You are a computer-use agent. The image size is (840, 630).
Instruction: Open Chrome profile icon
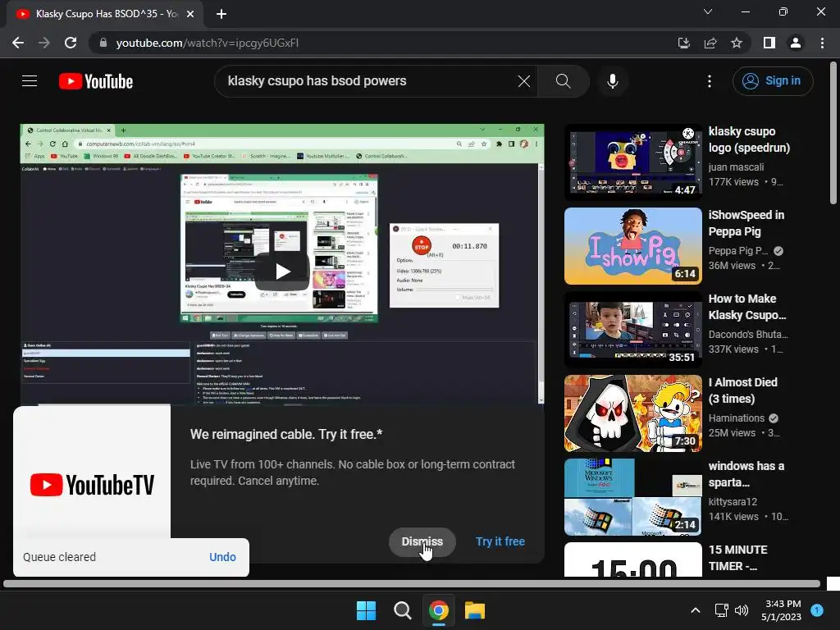[796, 43]
